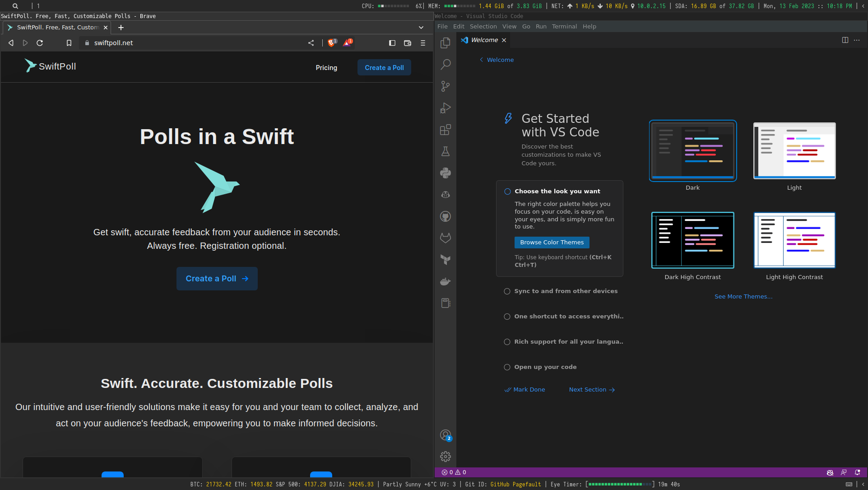Open the Manage gear icon in VS Code

coord(446,457)
